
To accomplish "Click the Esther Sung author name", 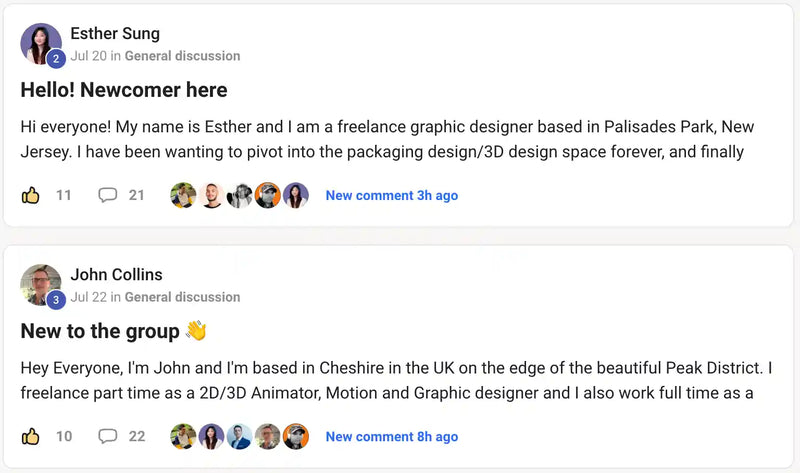I will point(115,33).
